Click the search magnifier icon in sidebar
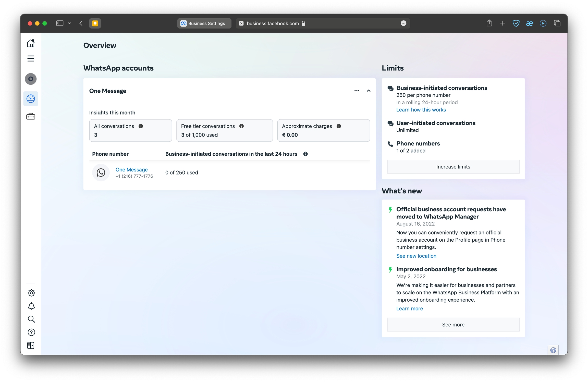 (x=31, y=319)
